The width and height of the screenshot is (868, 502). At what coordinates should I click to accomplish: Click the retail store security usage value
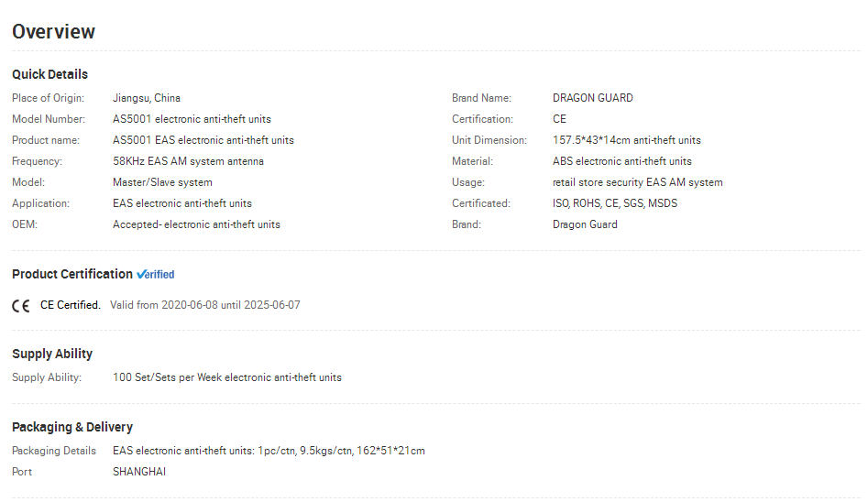(638, 182)
